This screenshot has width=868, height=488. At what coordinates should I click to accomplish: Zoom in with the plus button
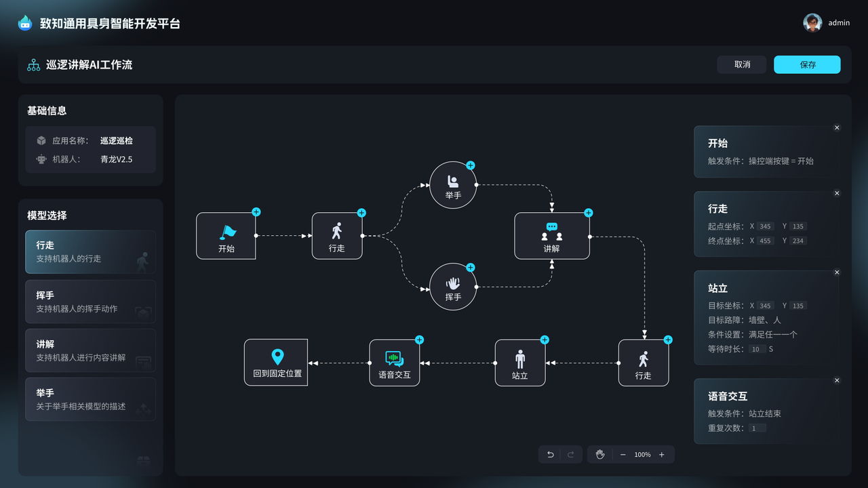pos(662,454)
